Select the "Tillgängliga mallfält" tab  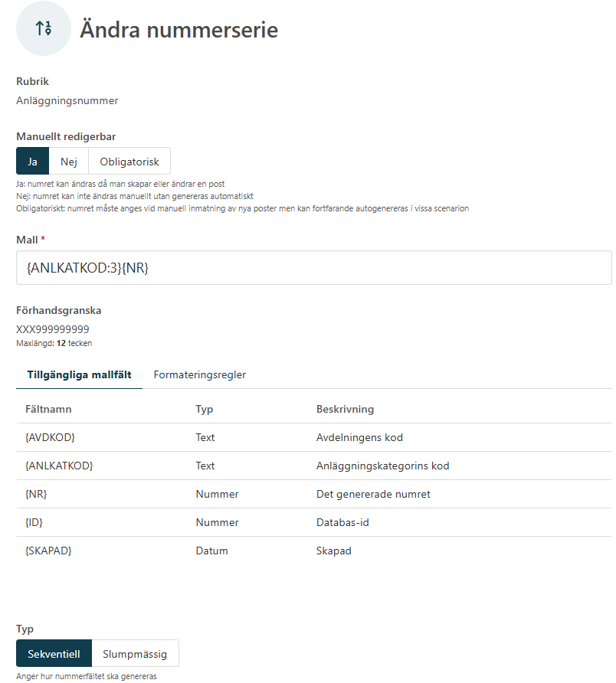[79, 375]
